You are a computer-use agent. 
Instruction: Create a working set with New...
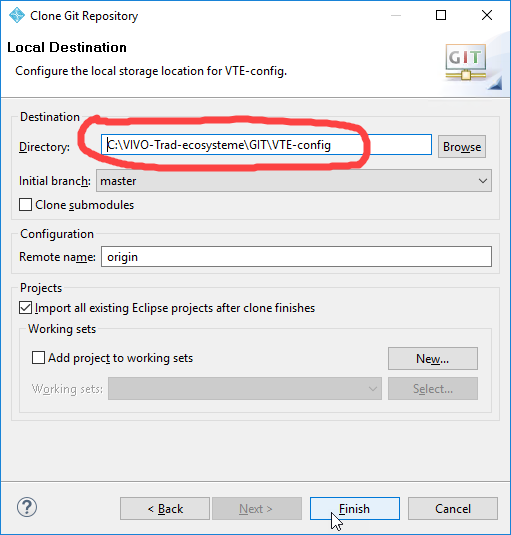point(433,359)
